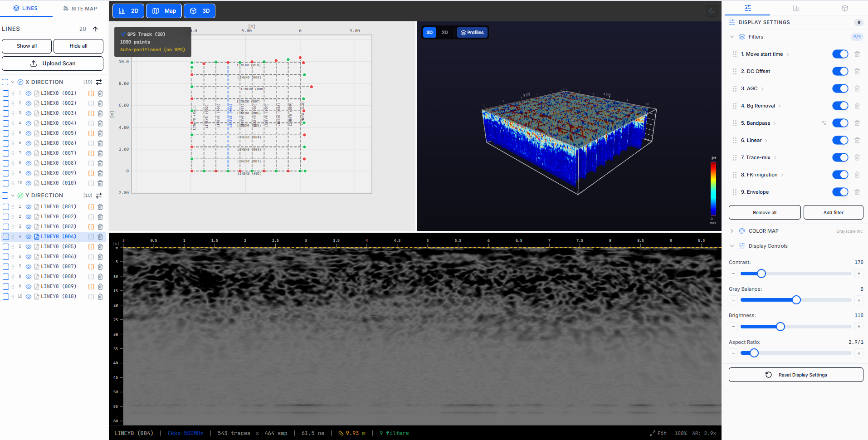Click Add filter button
Screen dimensions: 868x440
(834, 212)
